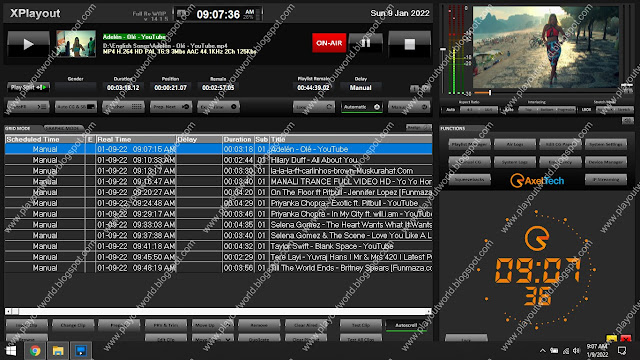Adjust the audio level slider beside meters
Screen dimensions: 640x360
tap(443, 49)
